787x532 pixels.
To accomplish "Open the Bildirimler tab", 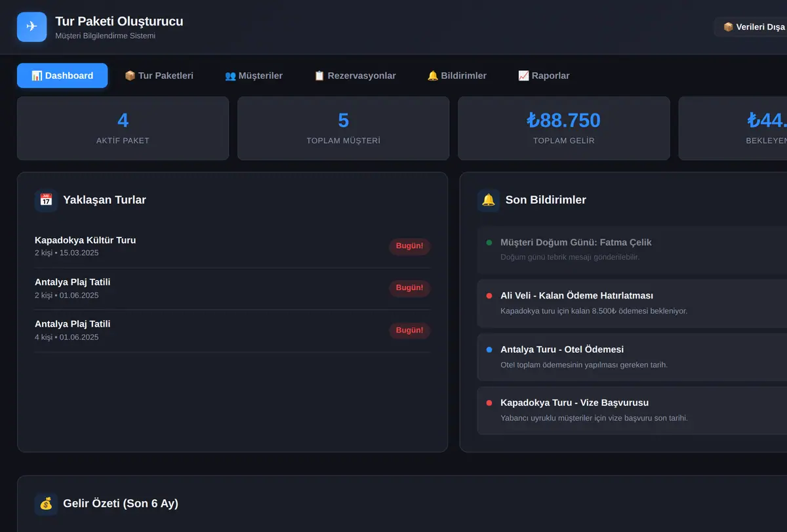I will pyautogui.click(x=457, y=75).
